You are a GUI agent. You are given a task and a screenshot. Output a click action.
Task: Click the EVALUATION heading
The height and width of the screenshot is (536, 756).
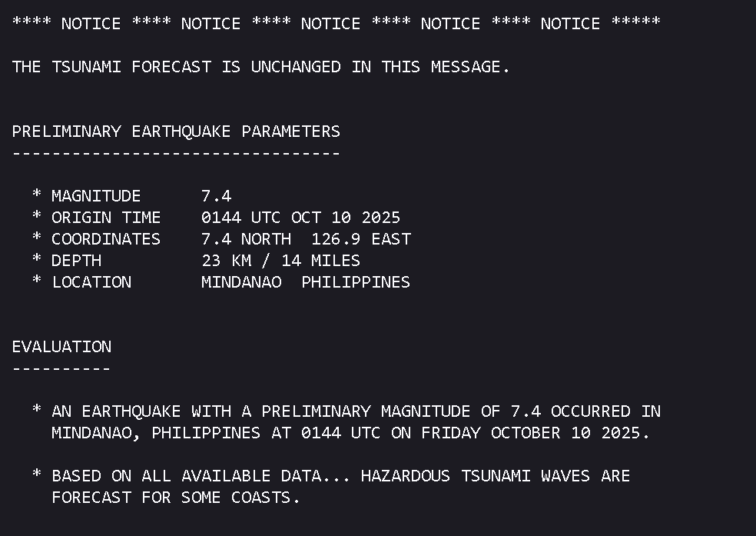pyautogui.click(x=61, y=347)
